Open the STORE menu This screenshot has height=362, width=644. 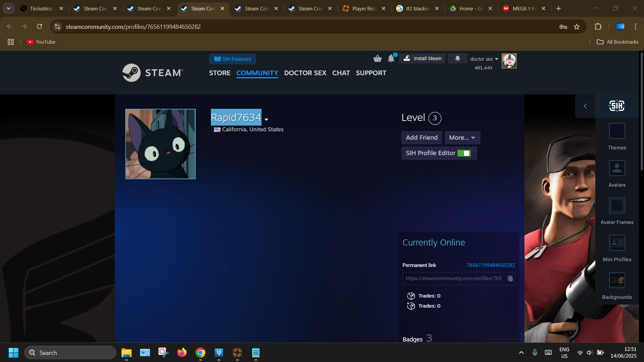(x=220, y=73)
